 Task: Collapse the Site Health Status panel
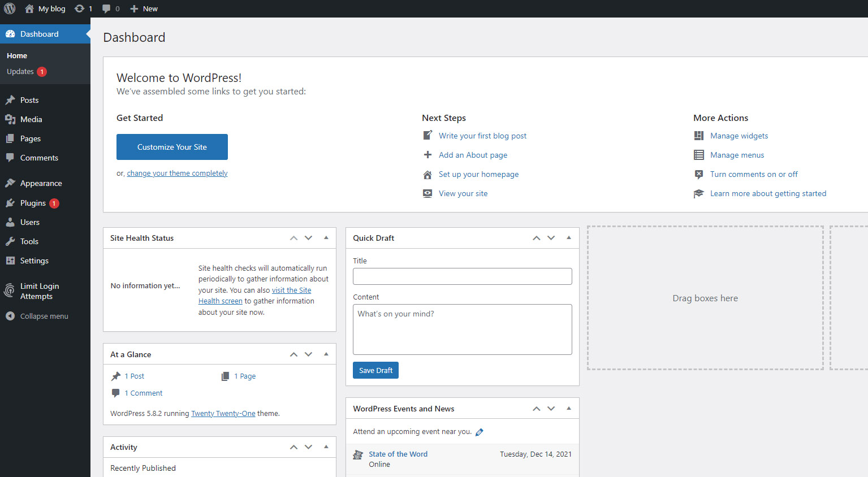point(326,238)
